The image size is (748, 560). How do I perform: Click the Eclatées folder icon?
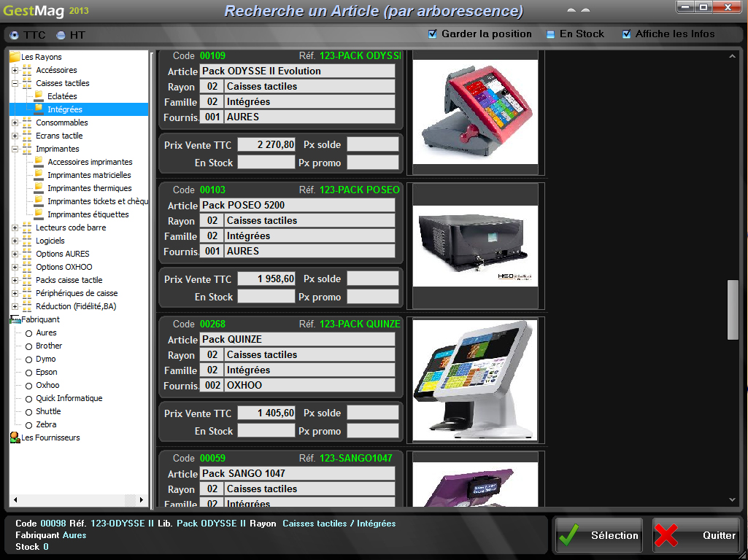click(39, 96)
